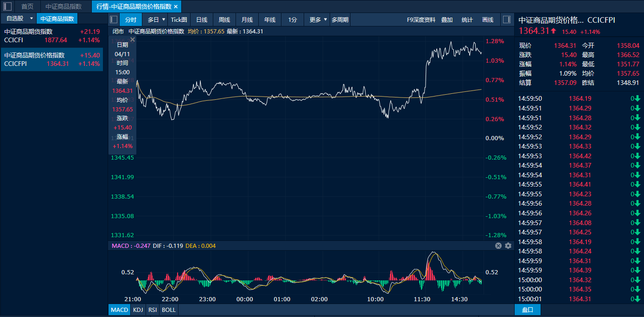644x317 pixels.
Task: Click the green down arrow at 15:00:01
Action: click(x=638, y=299)
